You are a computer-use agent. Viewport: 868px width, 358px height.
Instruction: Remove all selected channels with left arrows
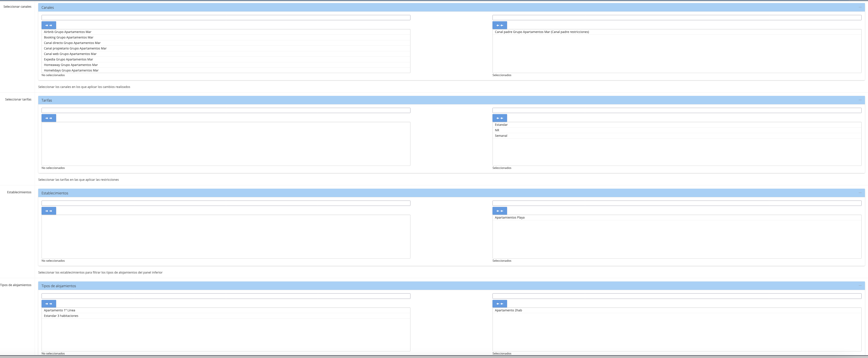499,25
